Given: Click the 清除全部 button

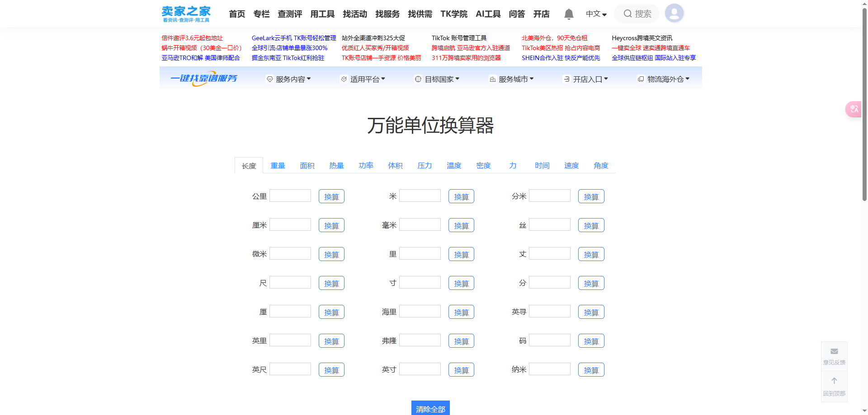Looking at the screenshot, I should 430,408.
